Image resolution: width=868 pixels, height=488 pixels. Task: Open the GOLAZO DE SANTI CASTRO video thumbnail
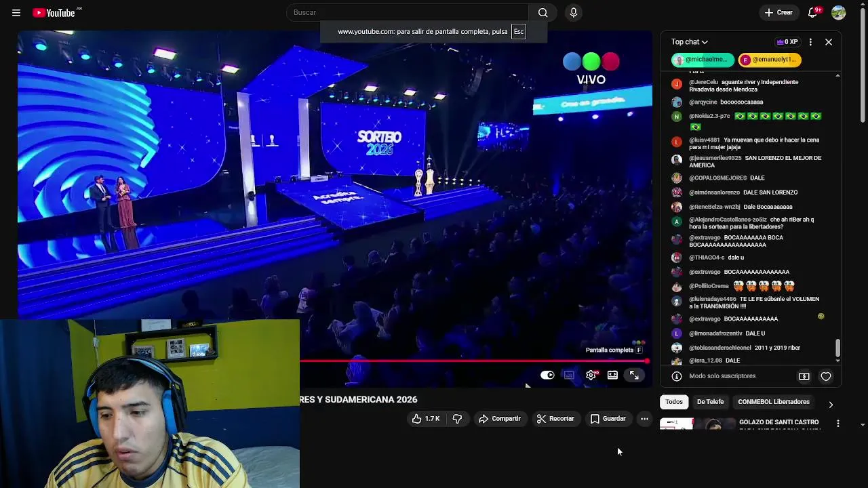coord(697,424)
